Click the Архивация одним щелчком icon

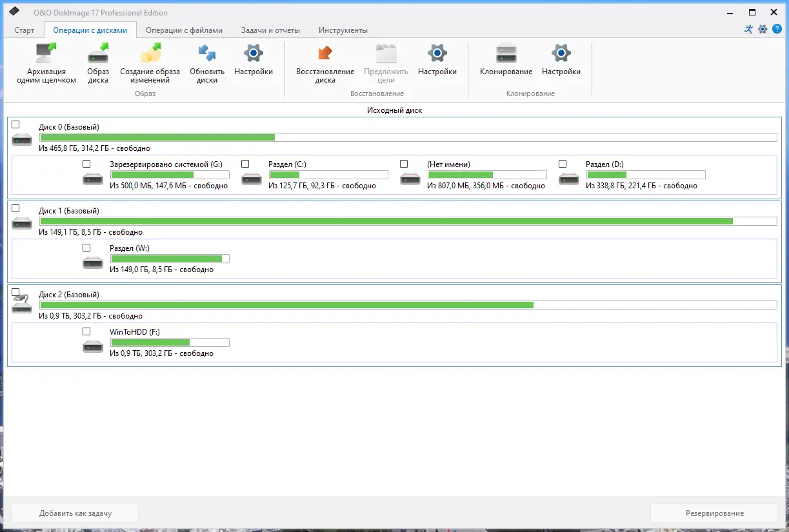pos(46,54)
